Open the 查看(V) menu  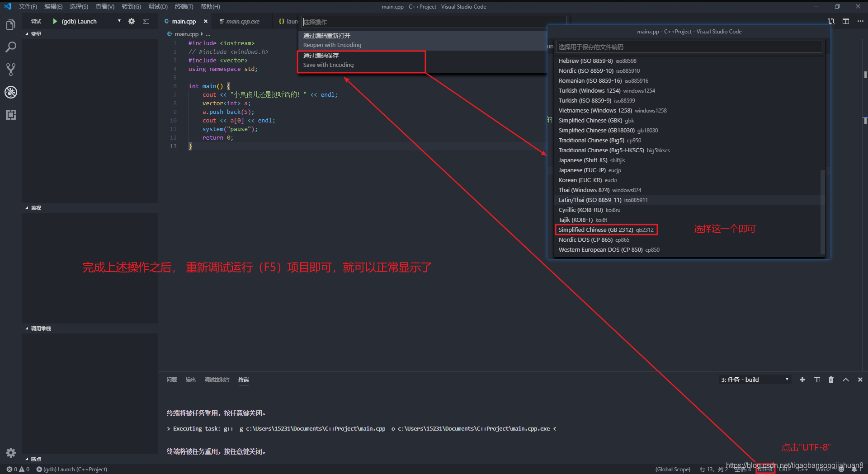105,6
